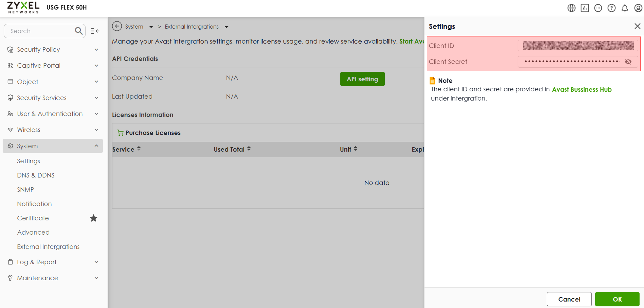Screen dimensions: 644x308
Task: Click the System gear icon
Action: point(10,146)
